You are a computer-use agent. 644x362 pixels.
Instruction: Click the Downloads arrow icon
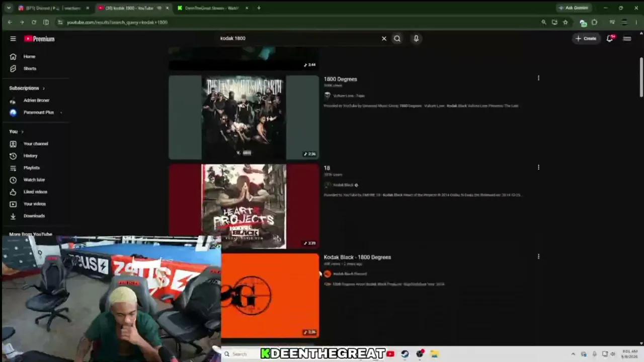click(13, 216)
